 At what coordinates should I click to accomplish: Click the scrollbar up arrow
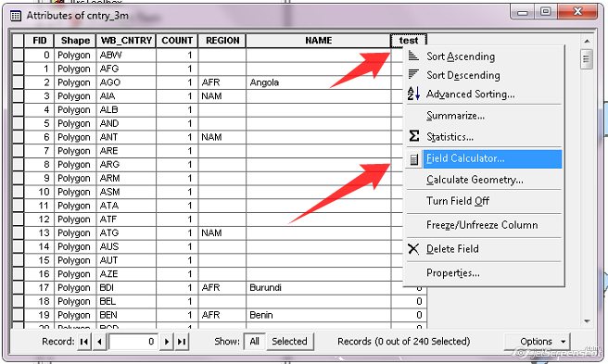587,41
